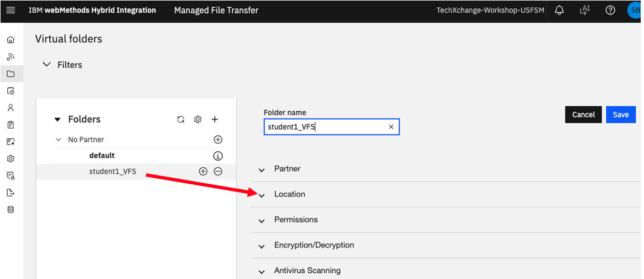Image resolution: width=644 pixels, height=279 pixels.
Task: Open Folders settings gear icon
Action: (x=198, y=119)
